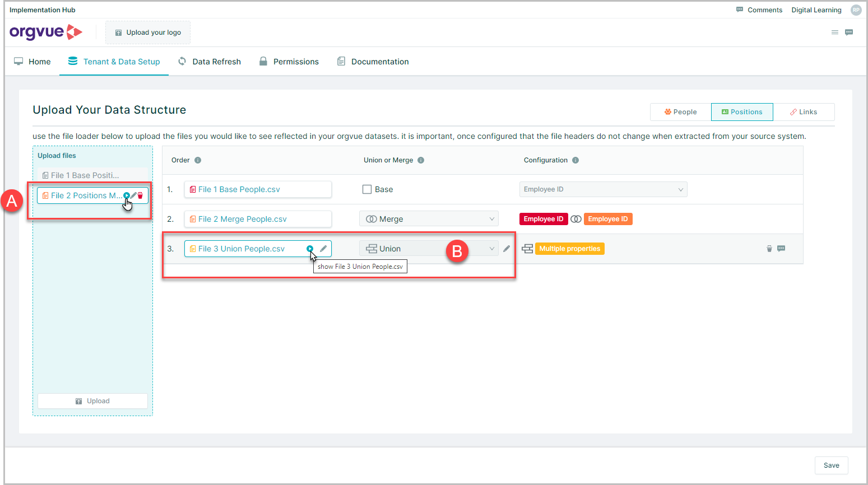Image resolution: width=868 pixels, height=485 pixels.
Task: Open info icon next to Union or Merge
Action: click(421, 160)
